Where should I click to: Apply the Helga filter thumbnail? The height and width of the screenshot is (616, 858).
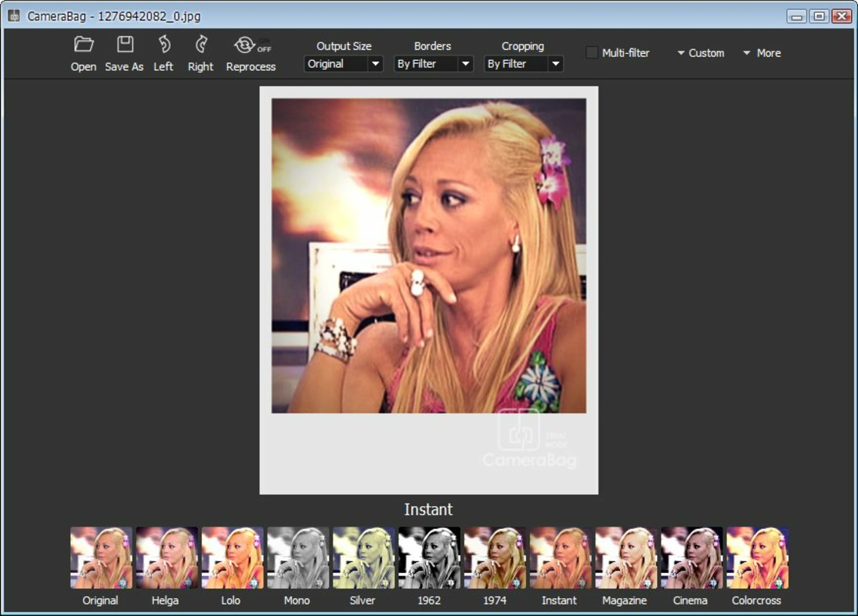pos(167,557)
